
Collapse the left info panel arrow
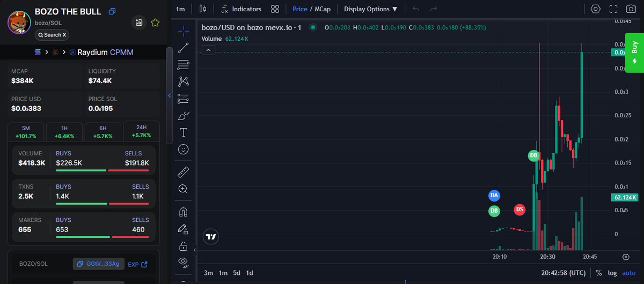[x=170, y=96]
